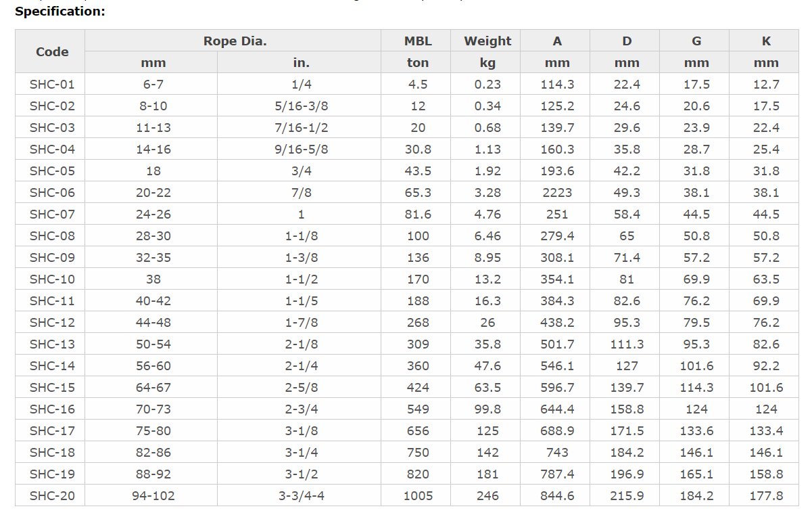Click the "K" column header
Image resolution: width=812 pixels, height=515 pixels.
point(766,41)
